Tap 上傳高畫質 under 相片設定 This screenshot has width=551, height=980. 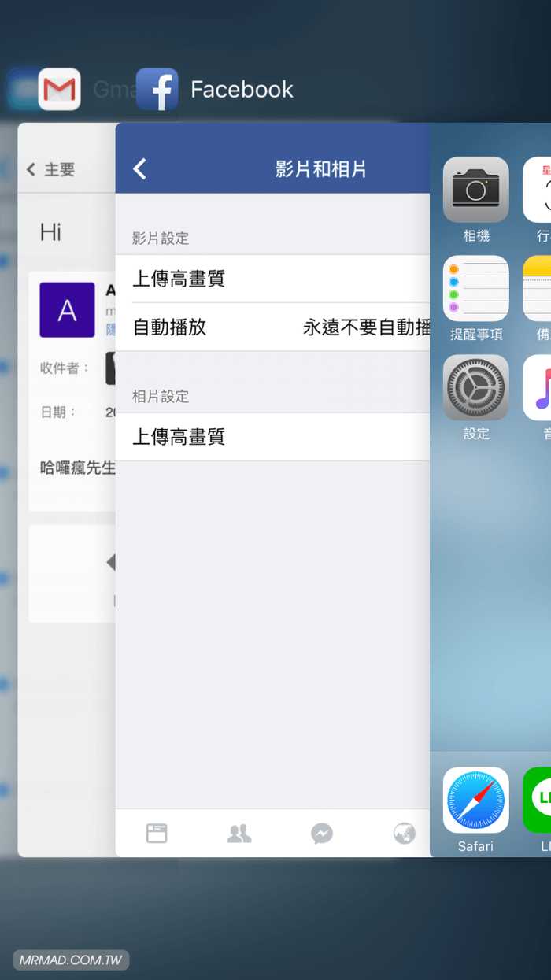pyautogui.click(x=272, y=437)
